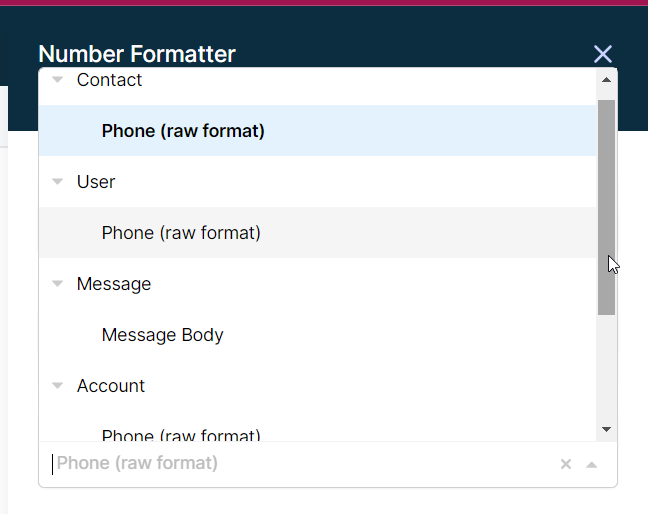
Task: Click the Account group label
Action: coord(111,386)
